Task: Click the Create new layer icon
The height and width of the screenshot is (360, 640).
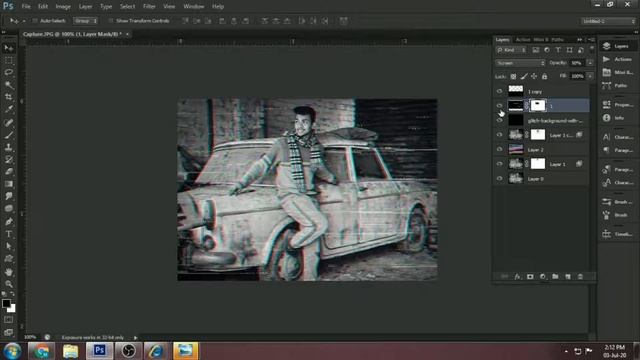Action: 568,277
